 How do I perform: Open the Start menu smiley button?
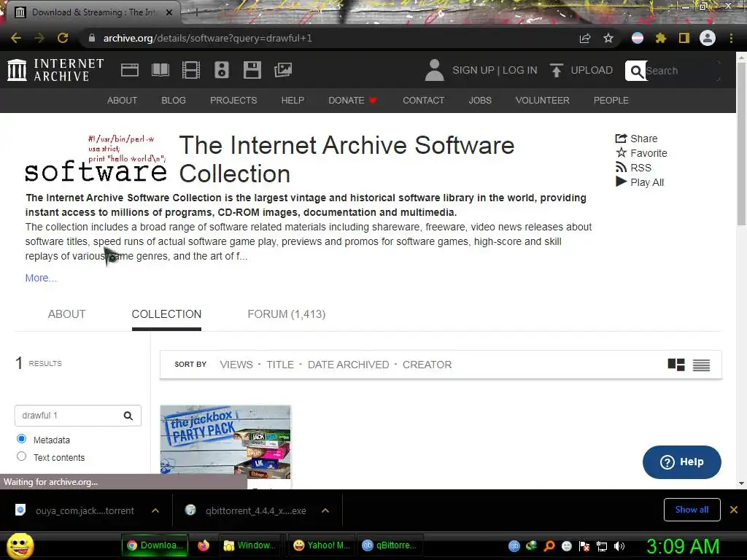20,545
